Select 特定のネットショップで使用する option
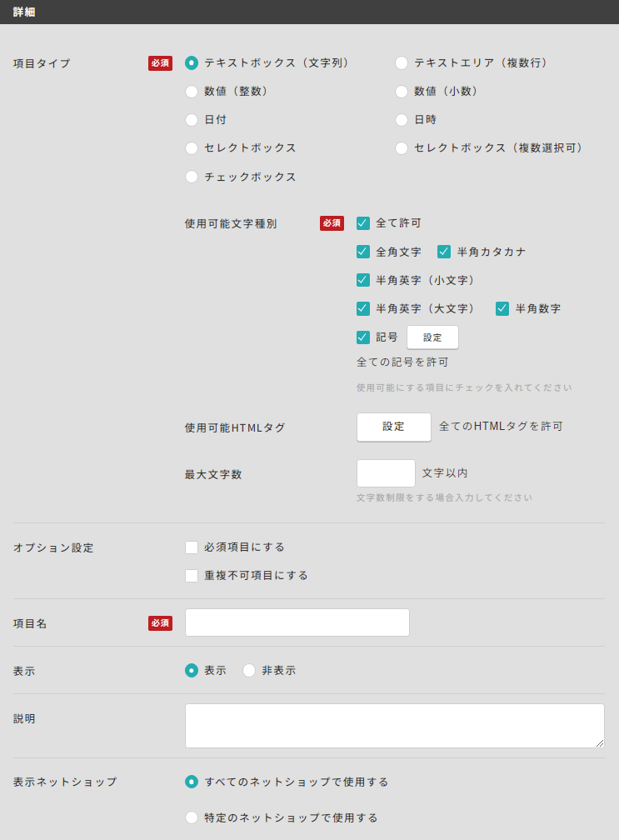The height and width of the screenshot is (840, 619). pyautogui.click(x=192, y=817)
